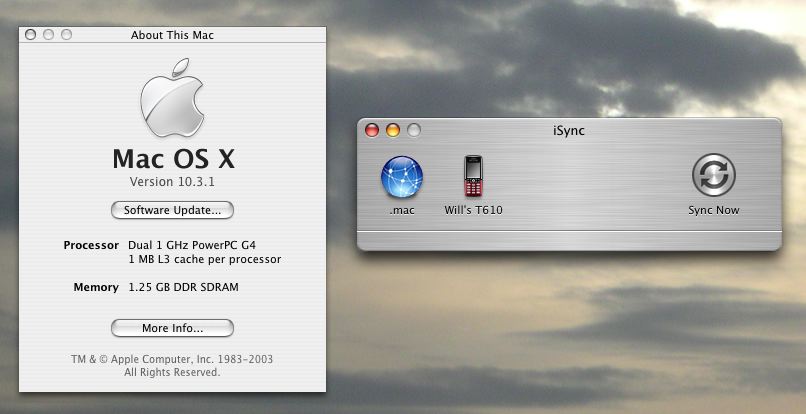This screenshot has height=414, width=806.
Task: Select the .mac sync globe icon
Action: tap(401, 177)
